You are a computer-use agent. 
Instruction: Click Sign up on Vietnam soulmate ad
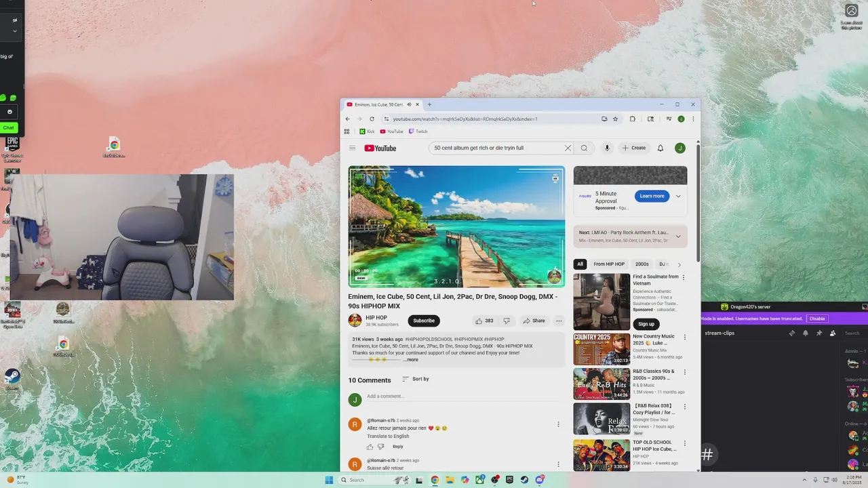click(646, 324)
